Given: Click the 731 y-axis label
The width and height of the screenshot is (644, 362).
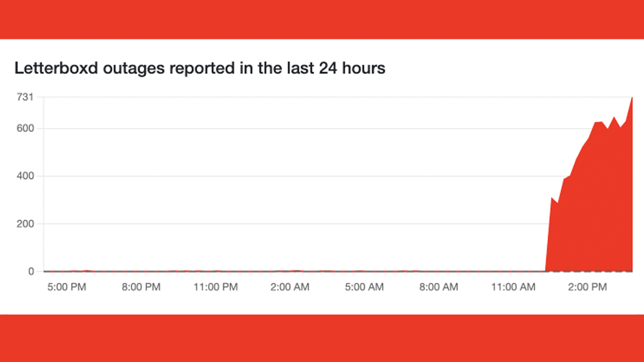Looking at the screenshot, I should click(x=25, y=97).
